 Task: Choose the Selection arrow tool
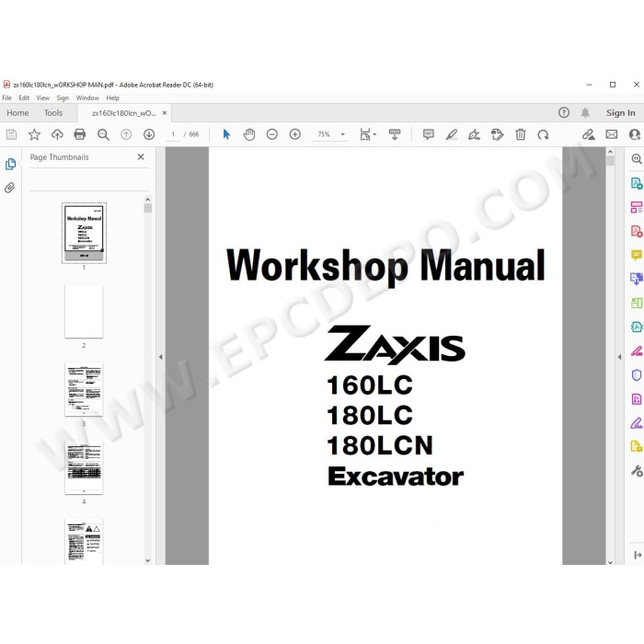click(226, 134)
